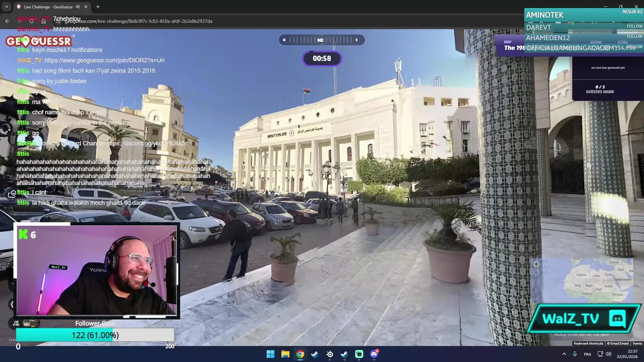This screenshot has height=362, width=644.
Task: Open a new browser tab
Action: pyautogui.click(x=98, y=7)
